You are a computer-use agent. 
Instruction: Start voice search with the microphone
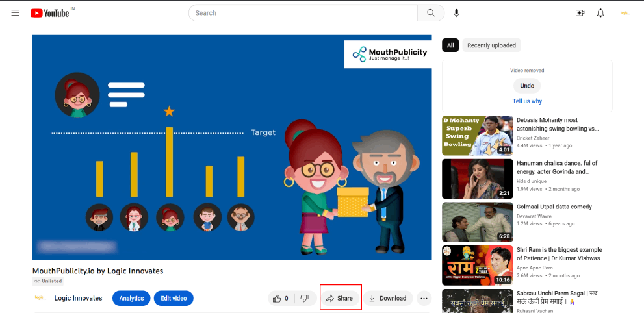coord(456,13)
